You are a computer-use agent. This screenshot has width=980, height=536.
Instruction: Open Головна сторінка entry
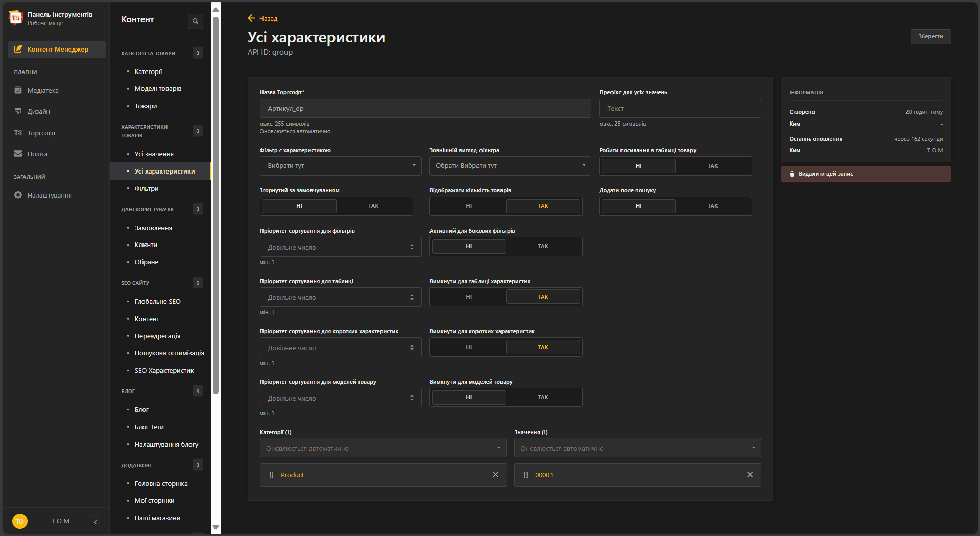161,484
